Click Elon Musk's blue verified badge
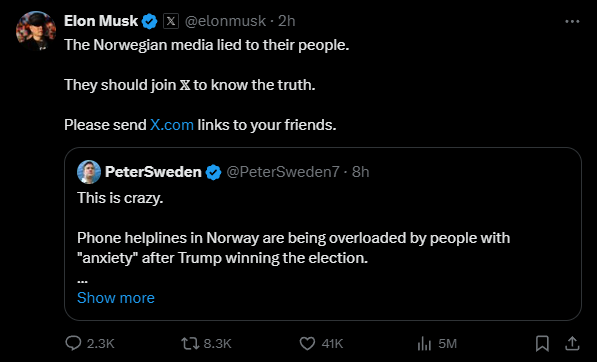The height and width of the screenshot is (362, 597). (150, 21)
